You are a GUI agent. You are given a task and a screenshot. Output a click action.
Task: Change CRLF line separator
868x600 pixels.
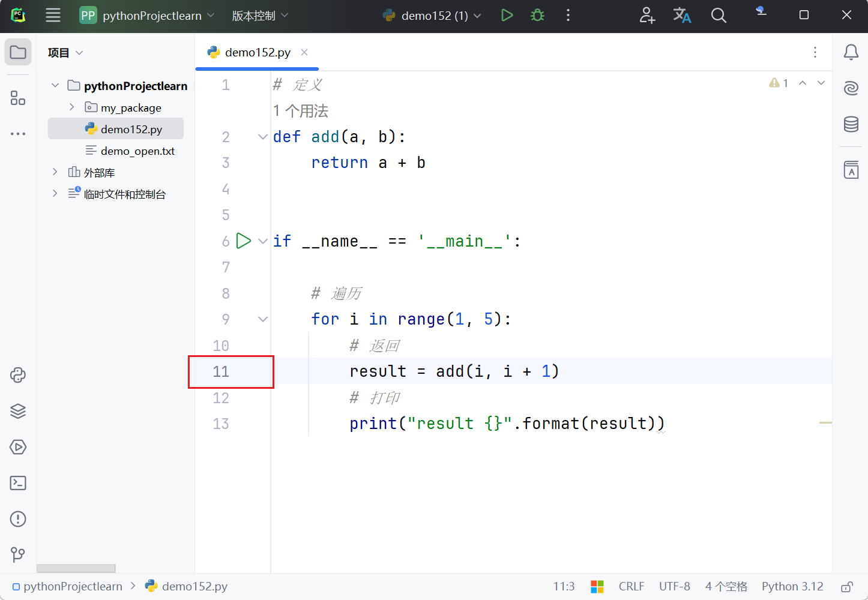[631, 587]
